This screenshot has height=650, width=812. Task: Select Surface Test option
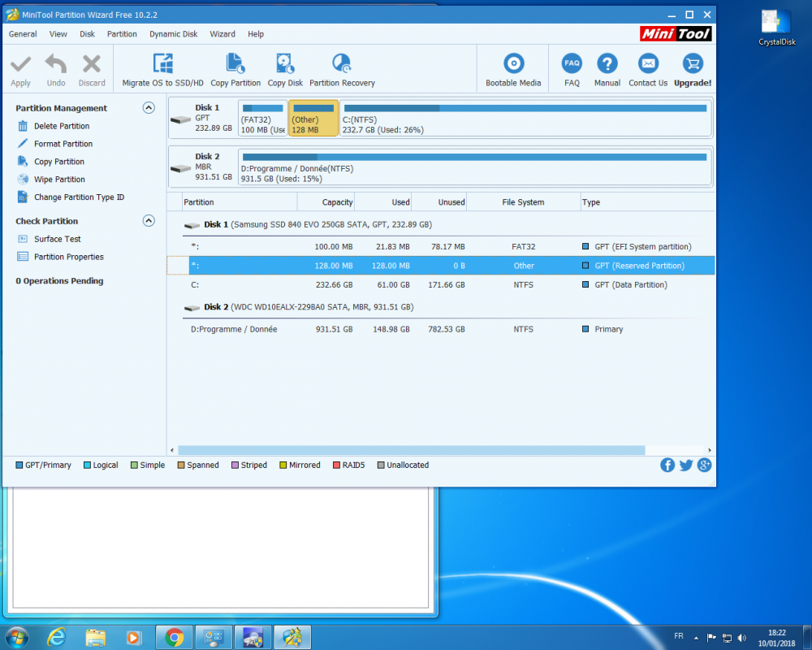[57, 239]
